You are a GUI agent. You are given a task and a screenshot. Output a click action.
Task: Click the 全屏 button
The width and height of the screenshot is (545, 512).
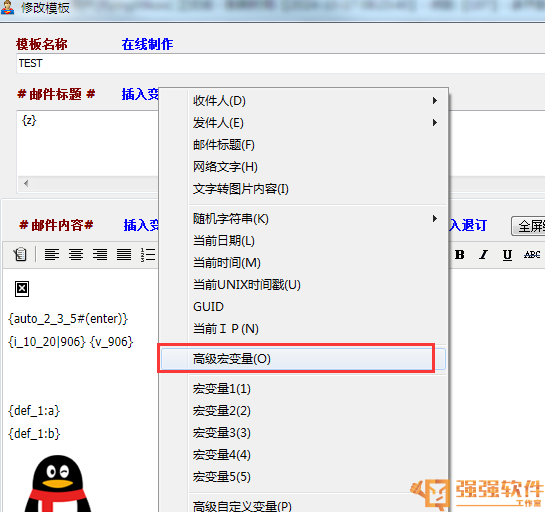pyautogui.click(x=528, y=226)
